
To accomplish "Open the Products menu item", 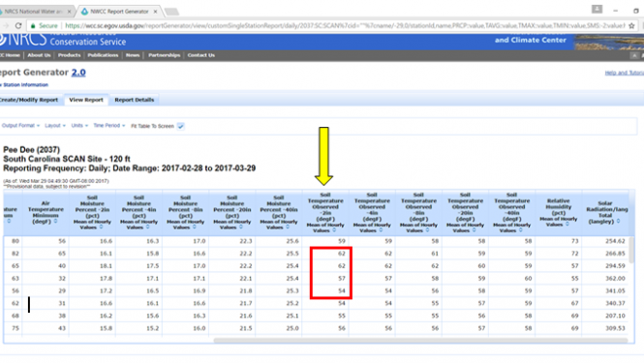I will pos(70,55).
